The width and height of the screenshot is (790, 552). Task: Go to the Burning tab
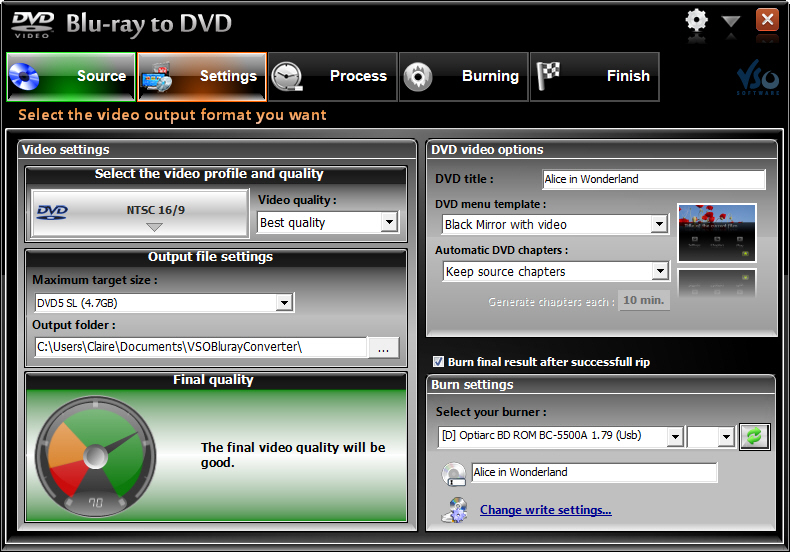[463, 77]
